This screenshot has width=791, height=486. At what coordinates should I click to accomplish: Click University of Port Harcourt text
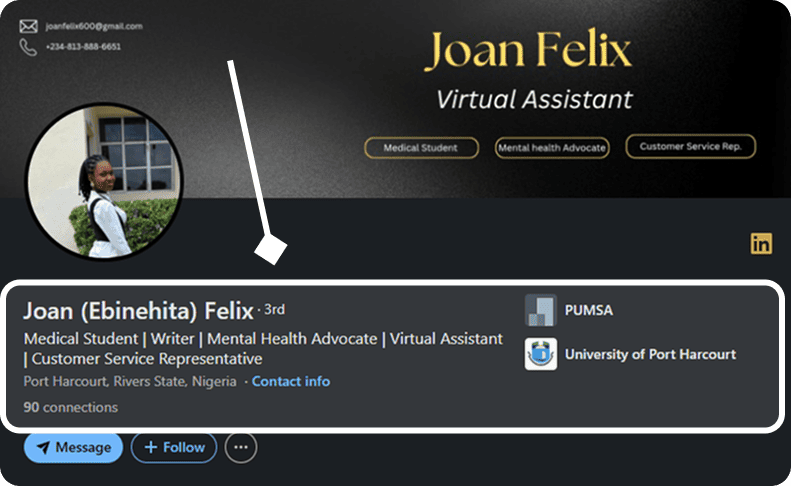[x=650, y=354]
